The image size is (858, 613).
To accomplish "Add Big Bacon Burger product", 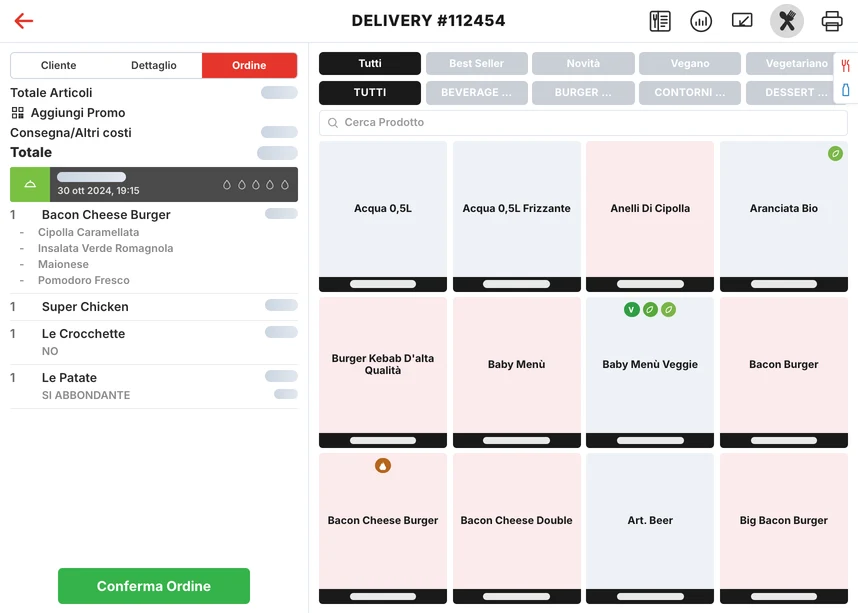I will tap(784, 528).
